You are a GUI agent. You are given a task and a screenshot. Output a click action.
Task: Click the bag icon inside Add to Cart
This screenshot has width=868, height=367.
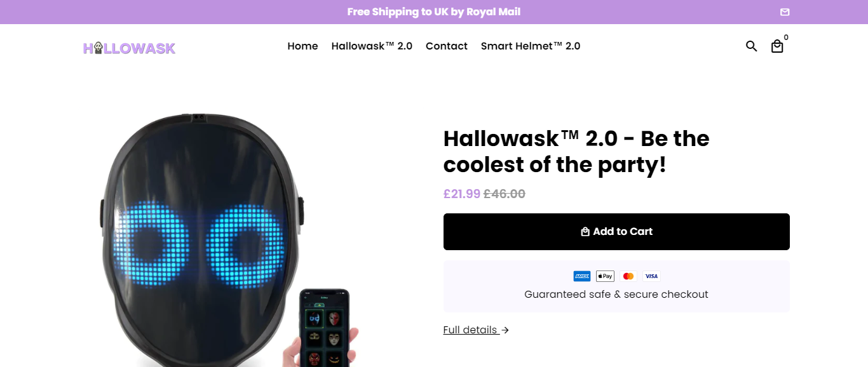pos(585,232)
